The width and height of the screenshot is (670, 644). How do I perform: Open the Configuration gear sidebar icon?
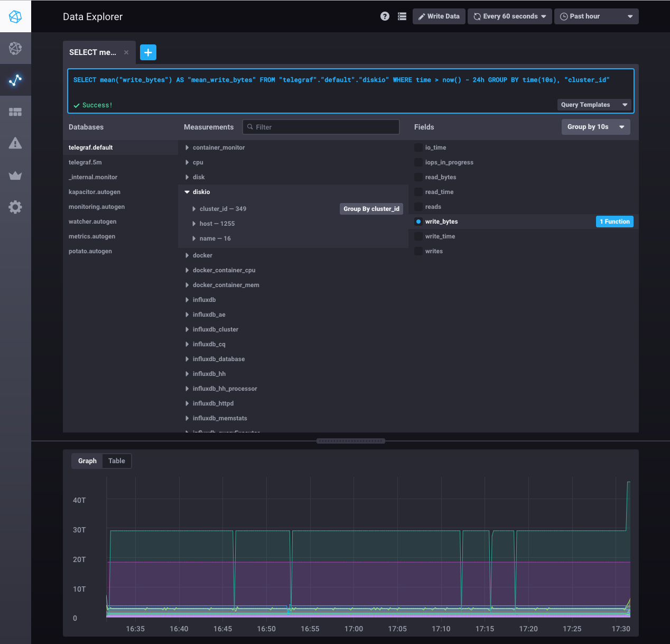click(x=15, y=207)
